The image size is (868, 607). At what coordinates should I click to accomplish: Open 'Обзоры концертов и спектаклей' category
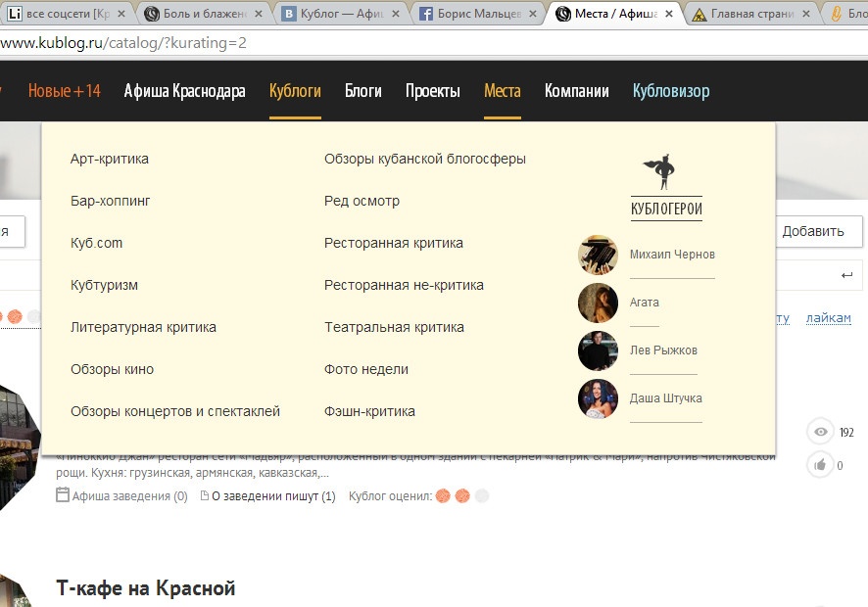tap(175, 411)
